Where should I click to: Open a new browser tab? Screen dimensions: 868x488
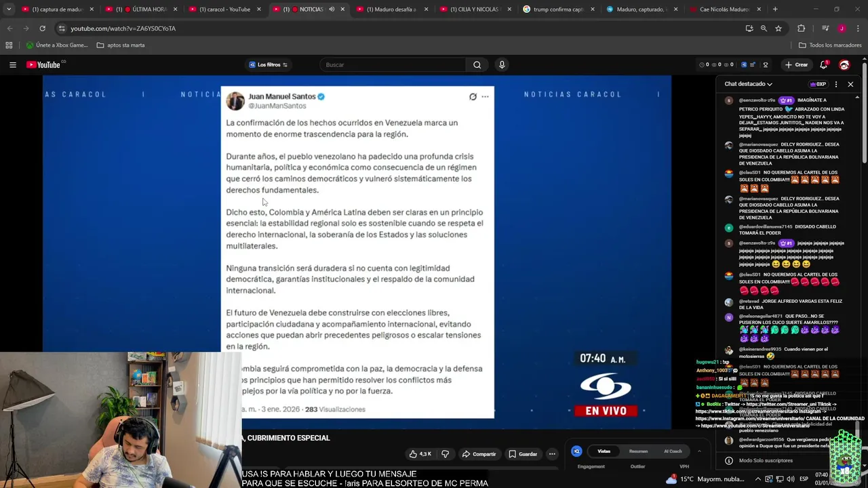775,9
